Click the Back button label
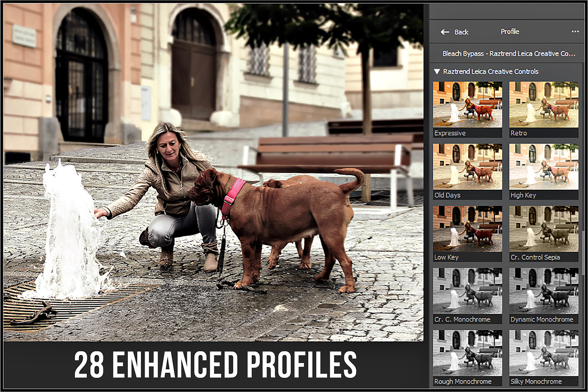The image size is (588, 392). [461, 32]
